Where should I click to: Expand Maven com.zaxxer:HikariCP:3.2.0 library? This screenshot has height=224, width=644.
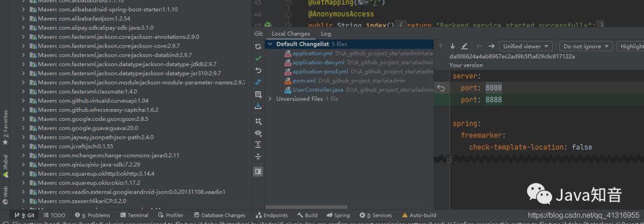[x=23, y=201]
